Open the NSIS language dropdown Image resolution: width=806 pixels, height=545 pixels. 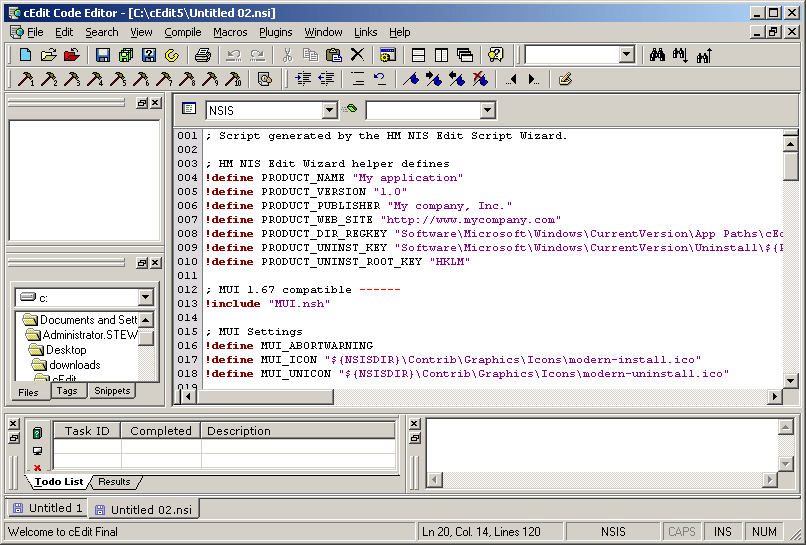tap(329, 110)
